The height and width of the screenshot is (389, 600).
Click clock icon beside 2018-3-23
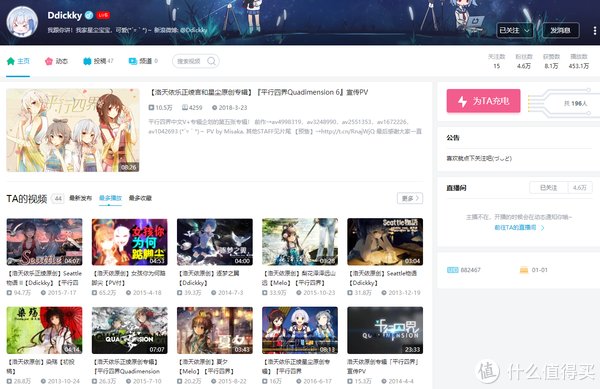pos(214,108)
